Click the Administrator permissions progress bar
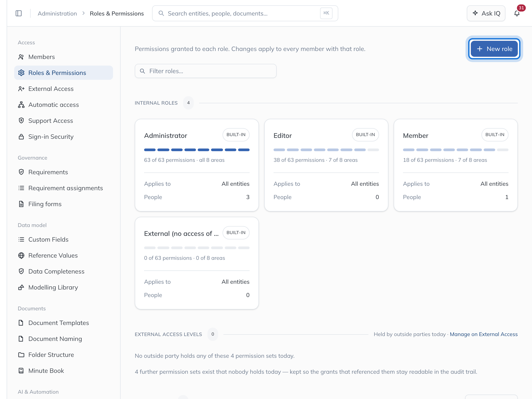 (x=197, y=150)
